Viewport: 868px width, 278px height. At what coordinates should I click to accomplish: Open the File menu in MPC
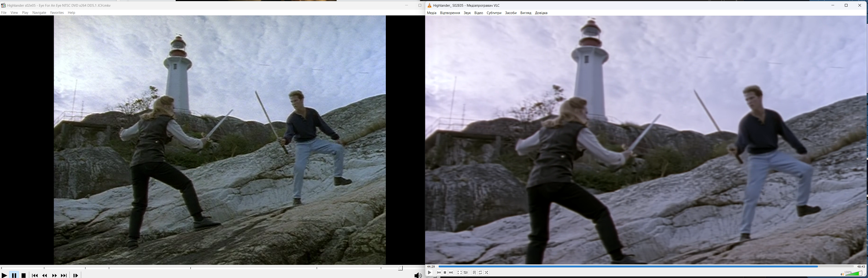pos(4,12)
